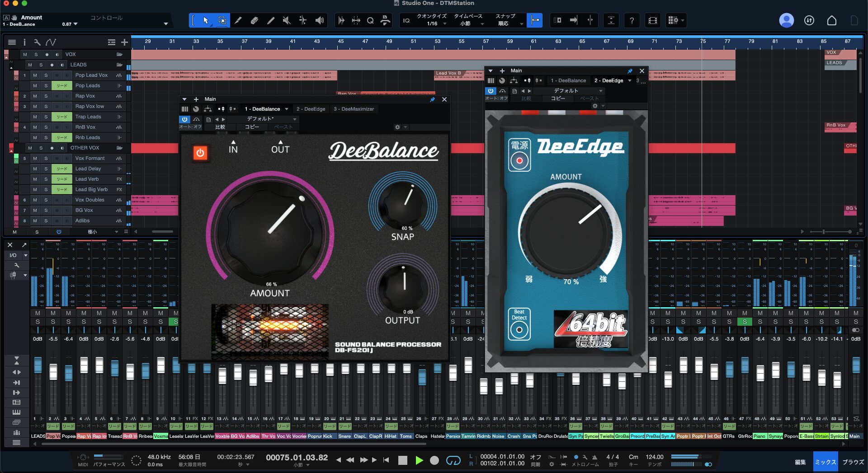The height and width of the screenshot is (473, 868).
Task: Click コピー in the DeeBalance window
Action: point(252,127)
